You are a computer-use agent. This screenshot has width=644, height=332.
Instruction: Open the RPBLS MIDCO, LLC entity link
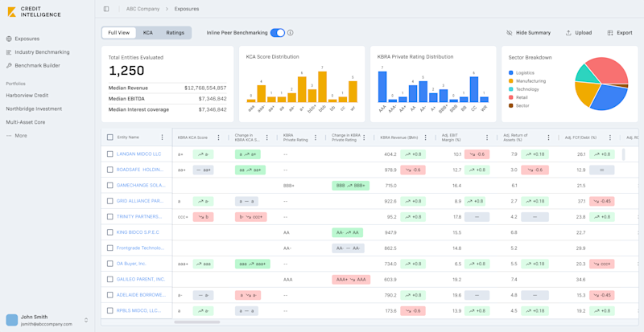(138, 310)
